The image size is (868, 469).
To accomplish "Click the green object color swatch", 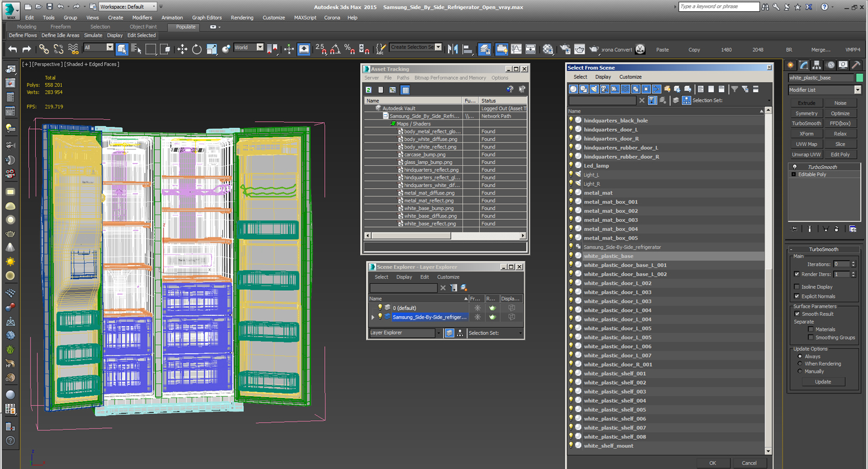I will 859,77.
